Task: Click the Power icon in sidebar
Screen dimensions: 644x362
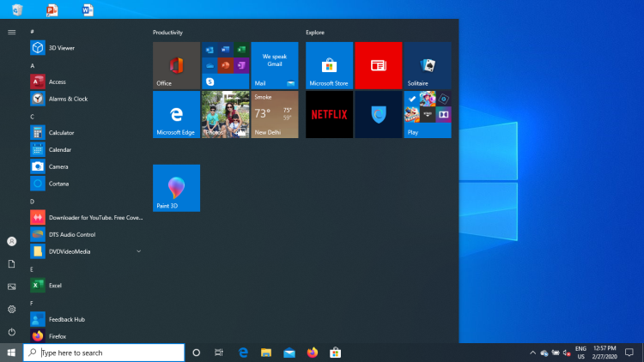Action: click(11, 332)
